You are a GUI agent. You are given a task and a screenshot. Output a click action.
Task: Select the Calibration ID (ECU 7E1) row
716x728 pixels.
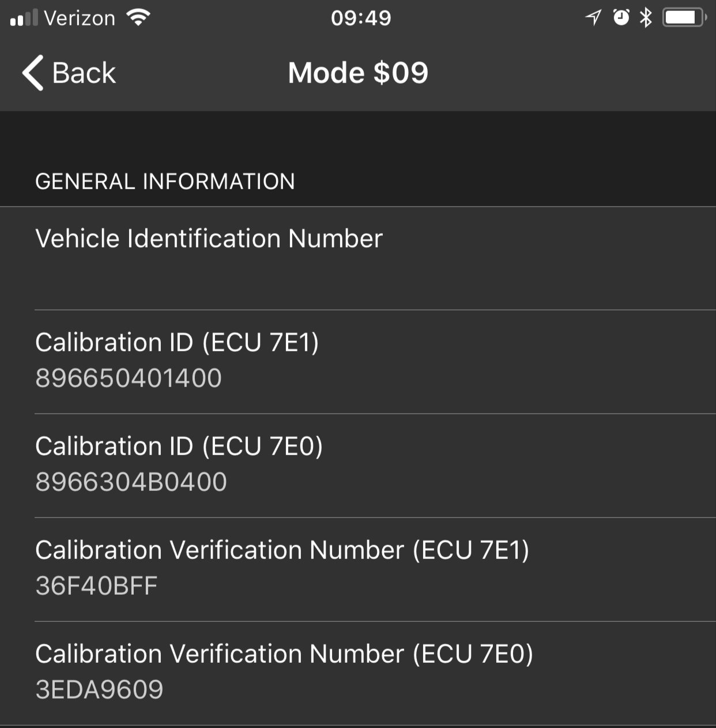pos(358,362)
